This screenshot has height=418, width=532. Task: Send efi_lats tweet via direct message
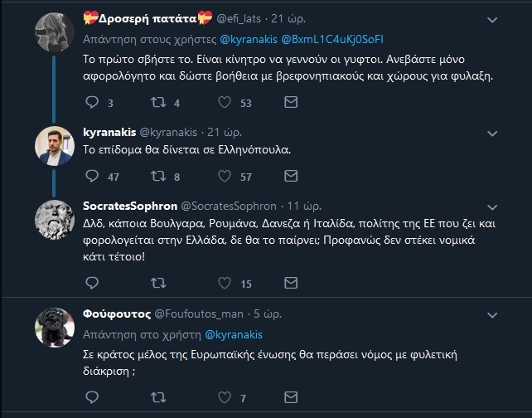290,103
